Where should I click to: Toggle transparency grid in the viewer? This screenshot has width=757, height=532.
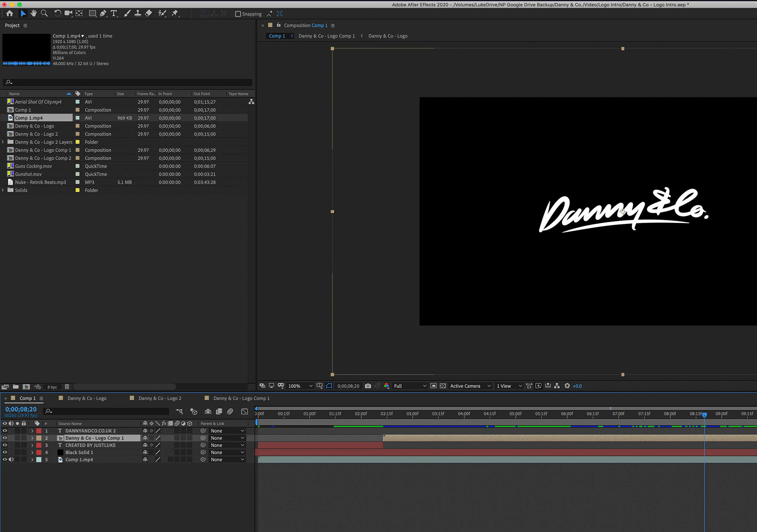[443, 386]
